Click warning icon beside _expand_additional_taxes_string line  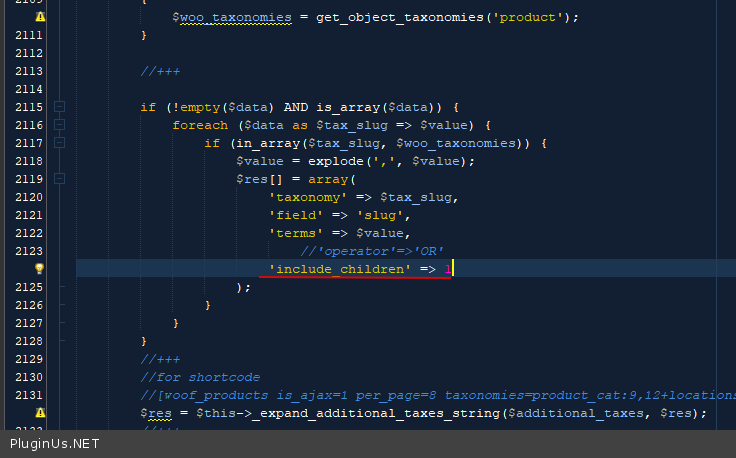[40, 413]
